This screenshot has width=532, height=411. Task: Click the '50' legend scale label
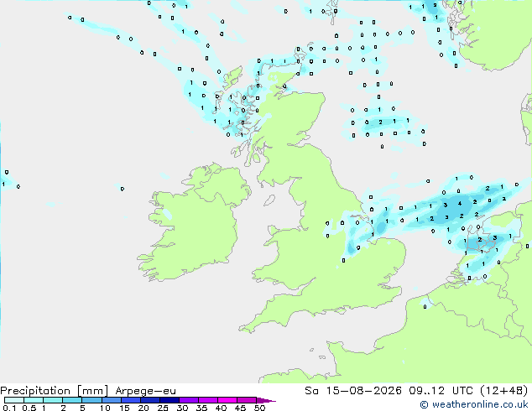259,408
